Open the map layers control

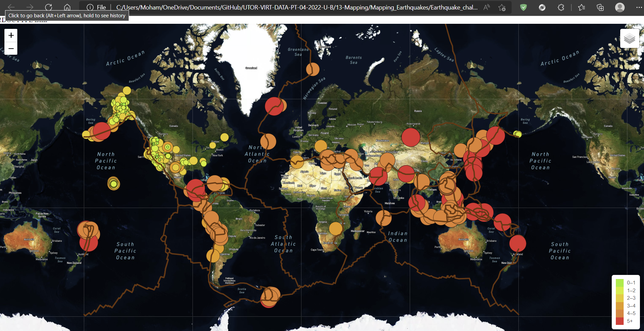click(x=629, y=38)
